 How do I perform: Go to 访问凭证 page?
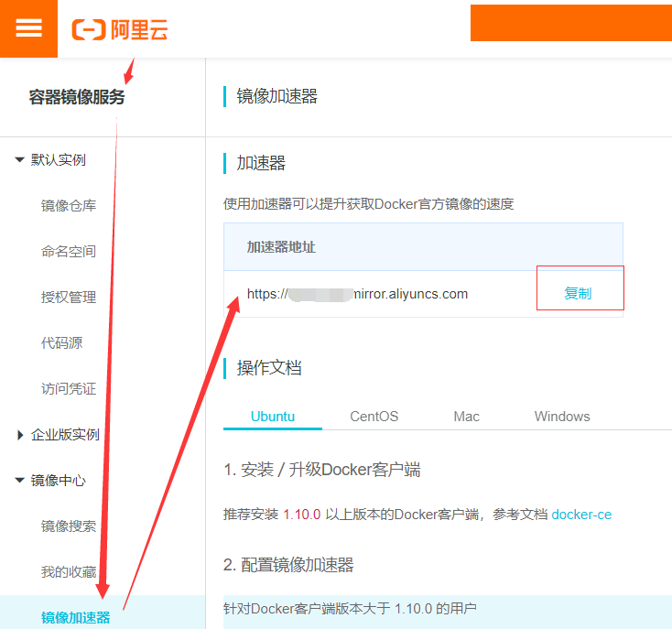pyautogui.click(x=69, y=389)
